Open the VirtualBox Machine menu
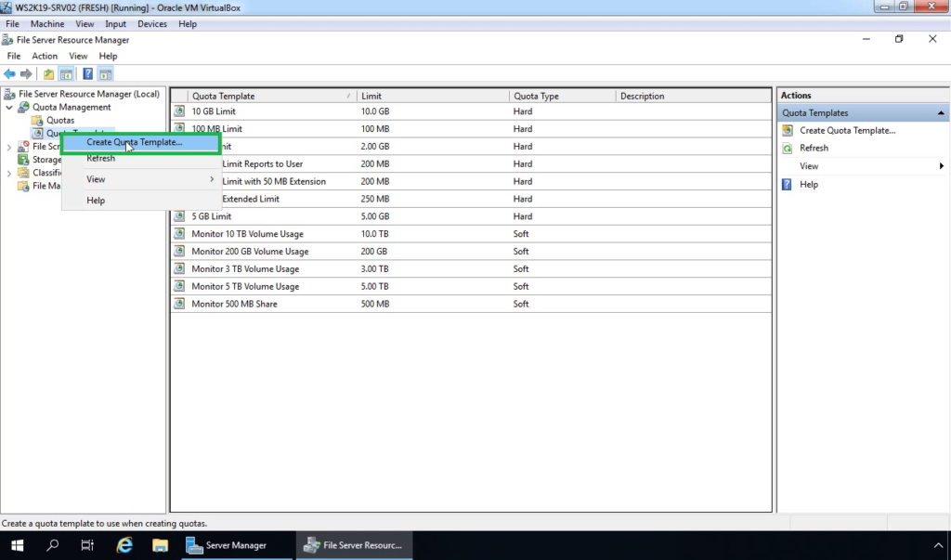Screen dimensions: 951x560 click(x=47, y=23)
